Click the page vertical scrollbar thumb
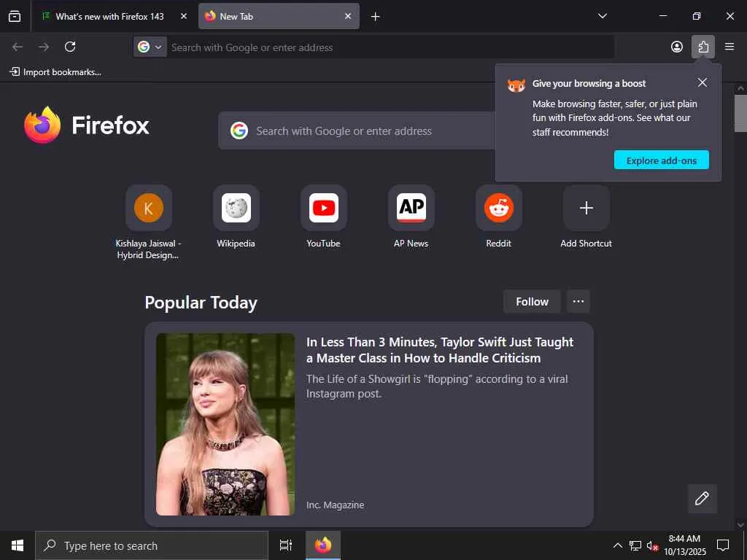Viewport: 747px width, 560px height. coord(740,113)
